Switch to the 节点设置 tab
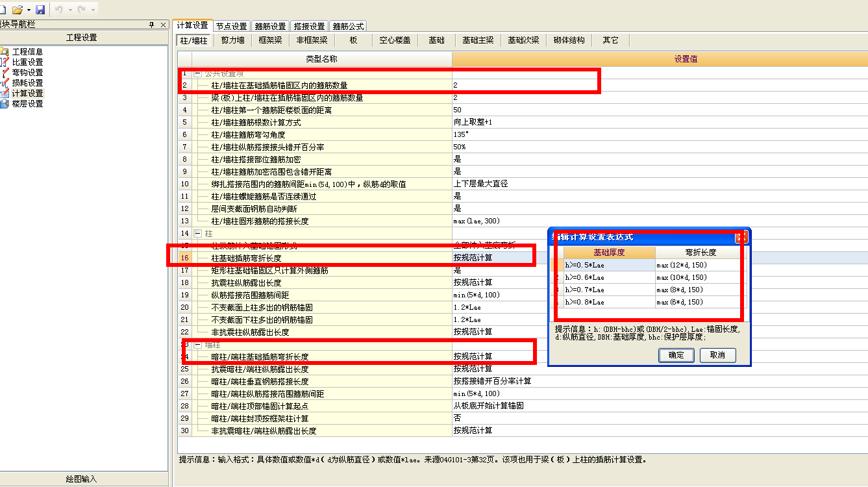This screenshot has width=868, height=487. click(231, 26)
